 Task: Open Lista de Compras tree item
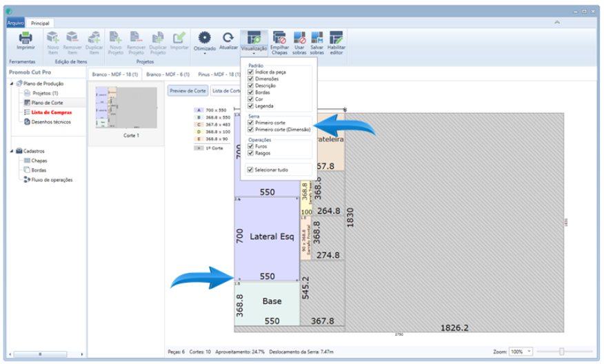pyautogui.click(x=51, y=112)
